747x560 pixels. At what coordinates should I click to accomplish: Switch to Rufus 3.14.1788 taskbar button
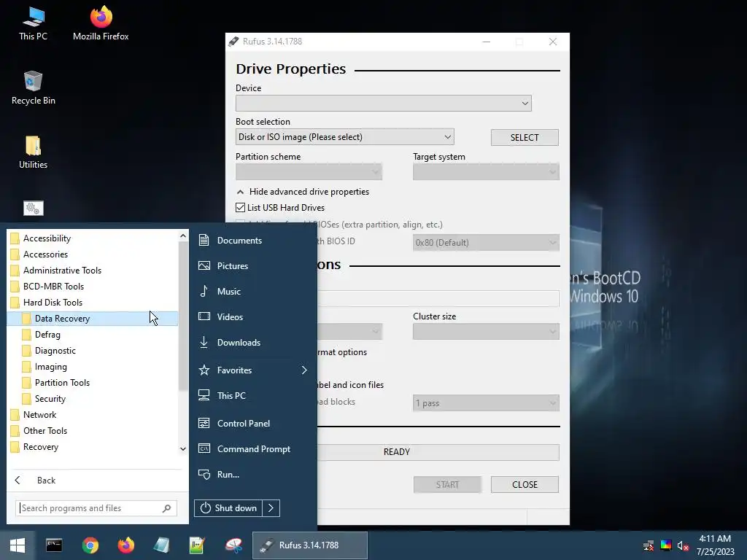(x=309, y=545)
